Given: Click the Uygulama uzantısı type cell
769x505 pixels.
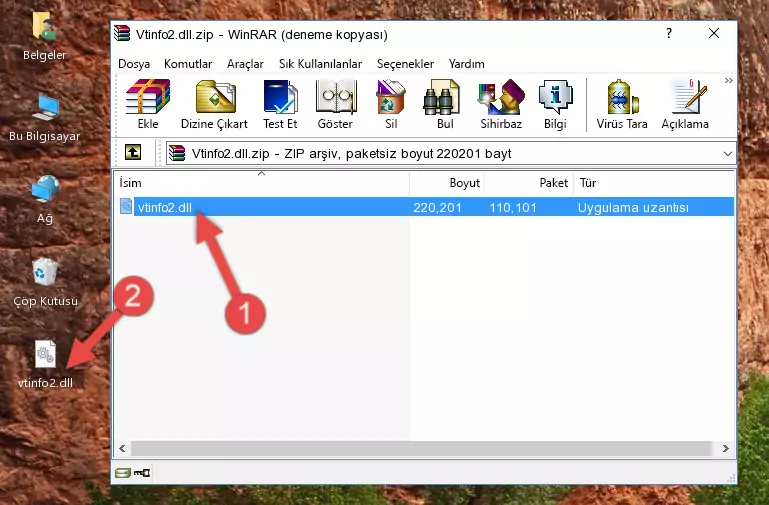Looking at the screenshot, I should pos(633,207).
